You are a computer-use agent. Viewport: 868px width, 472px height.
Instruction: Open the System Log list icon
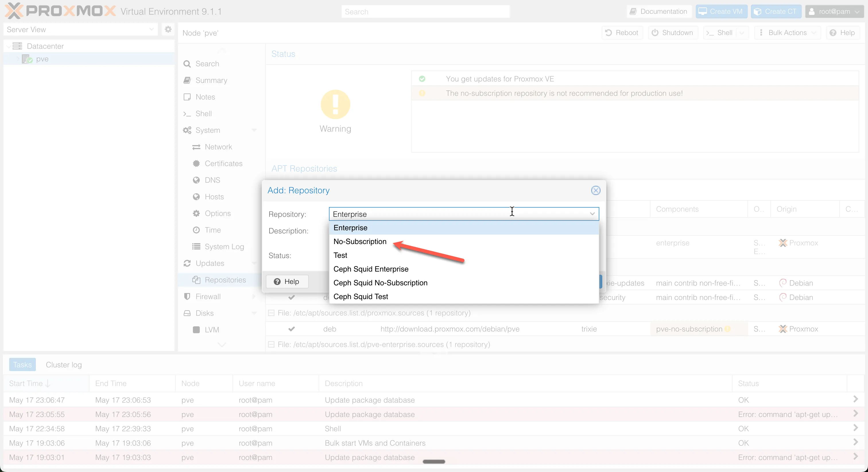point(196,246)
